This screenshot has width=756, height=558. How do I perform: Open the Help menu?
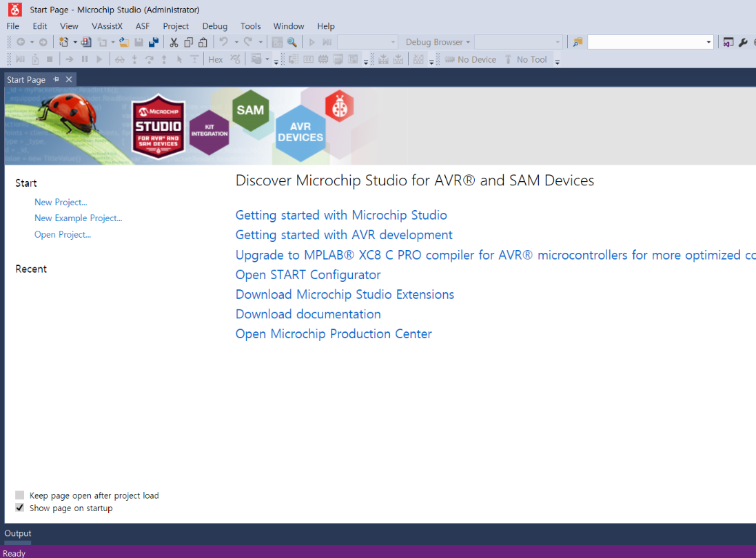(325, 26)
